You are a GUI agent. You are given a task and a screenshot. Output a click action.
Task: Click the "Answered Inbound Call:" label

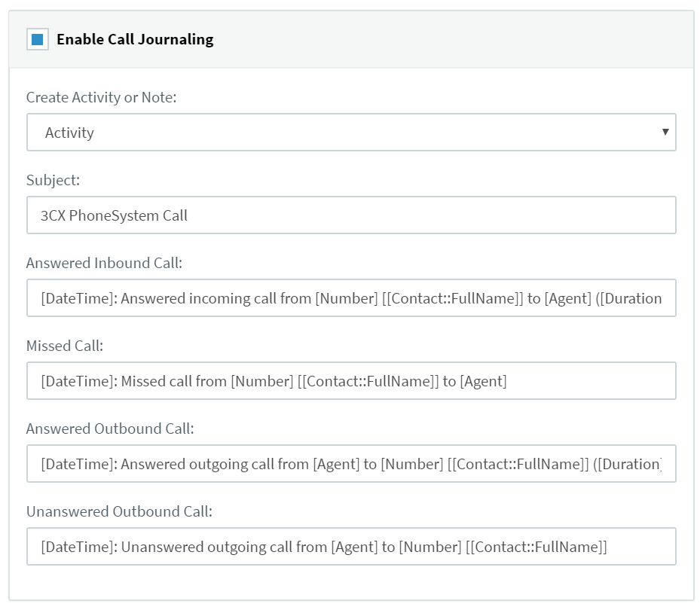(105, 263)
